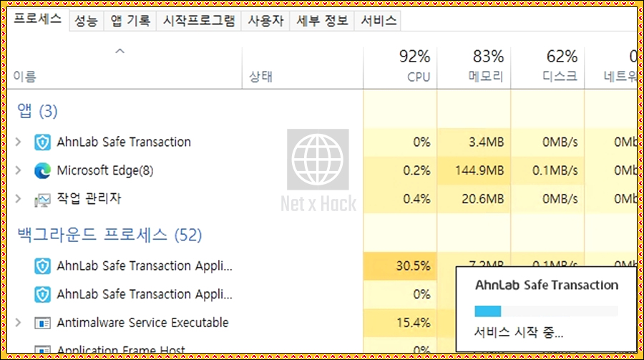This screenshot has height=360, width=644.
Task: Click the 작업 관리자 icon
Action: click(42, 199)
